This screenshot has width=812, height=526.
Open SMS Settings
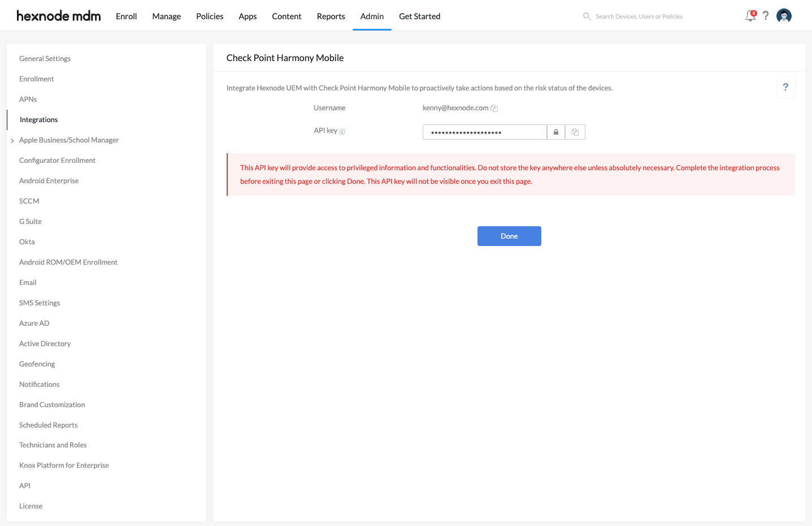(x=40, y=303)
